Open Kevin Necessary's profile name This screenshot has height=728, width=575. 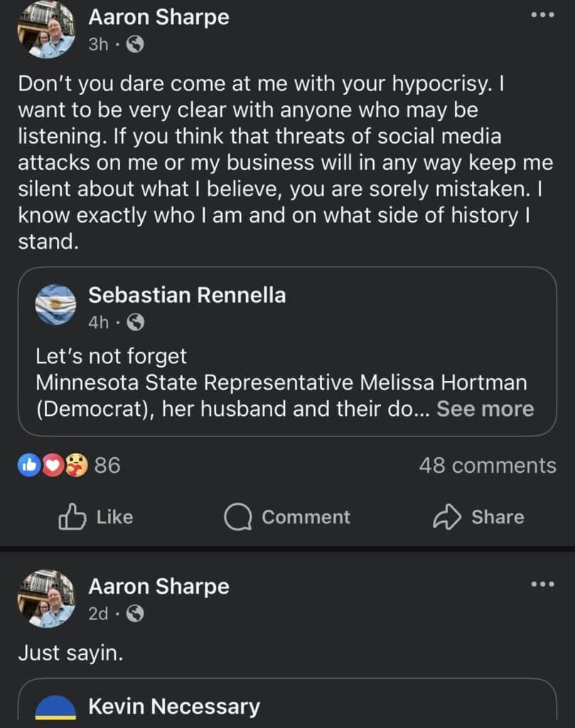pyautogui.click(x=174, y=707)
